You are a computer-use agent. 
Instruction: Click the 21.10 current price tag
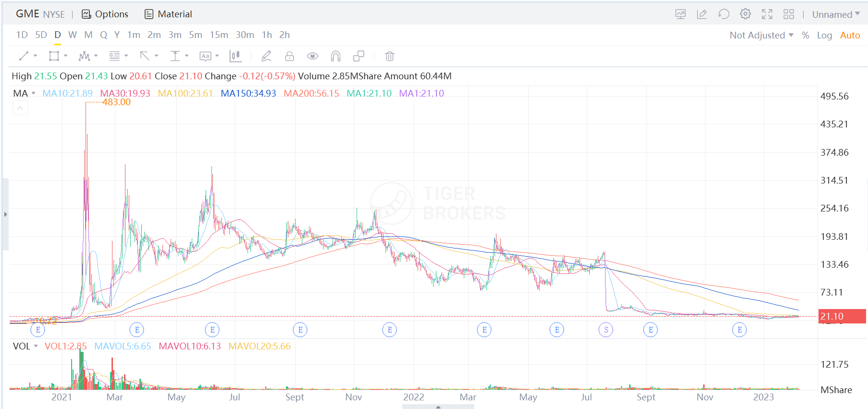click(842, 316)
